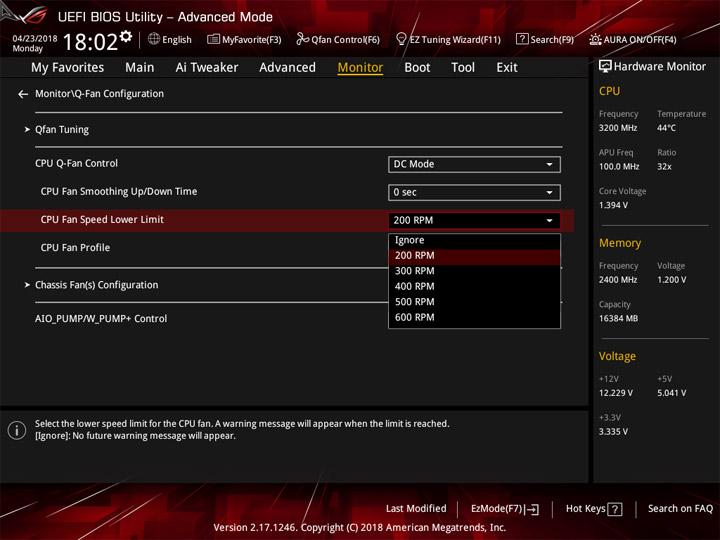Select the Monitor tab

click(x=360, y=68)
